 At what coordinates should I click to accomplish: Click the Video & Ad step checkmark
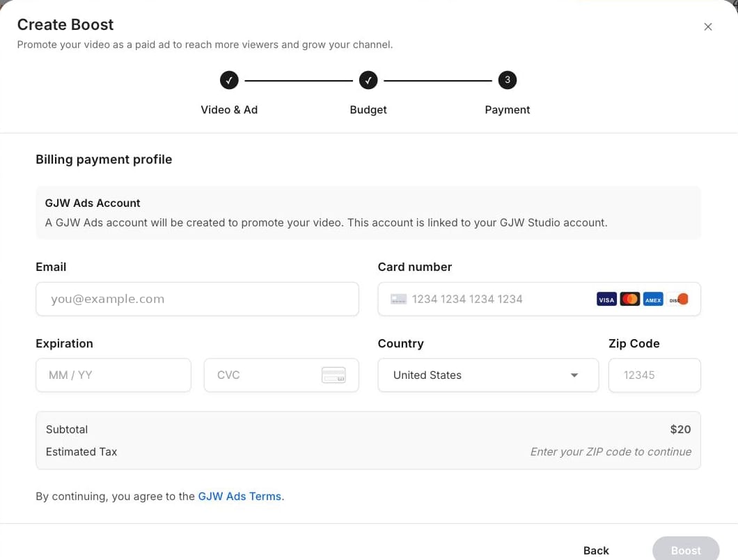229,80
